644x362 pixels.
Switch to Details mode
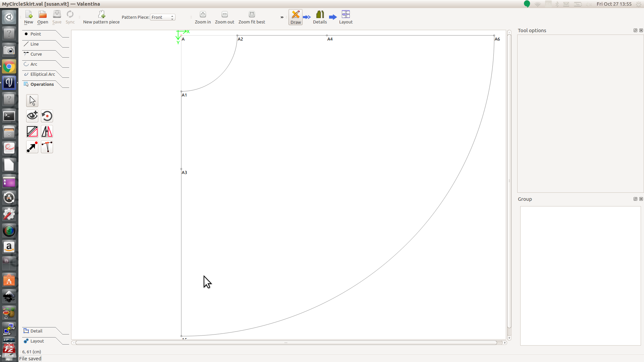point(320,17)
